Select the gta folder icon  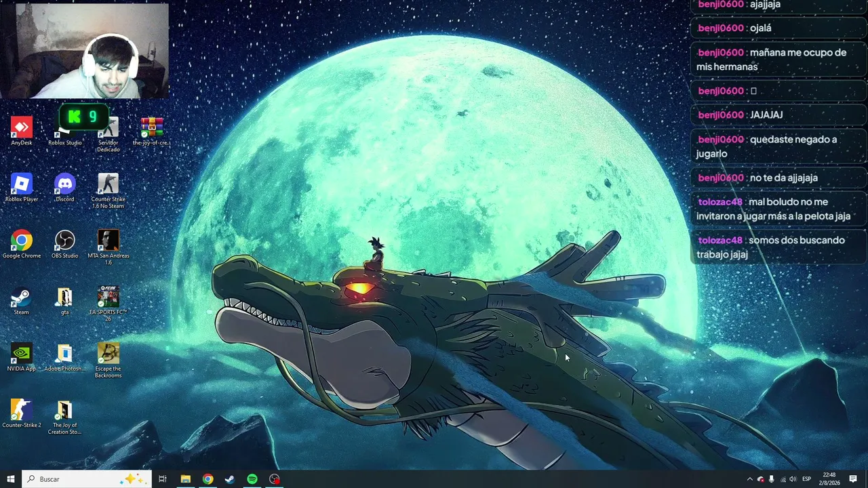[65, 301]
